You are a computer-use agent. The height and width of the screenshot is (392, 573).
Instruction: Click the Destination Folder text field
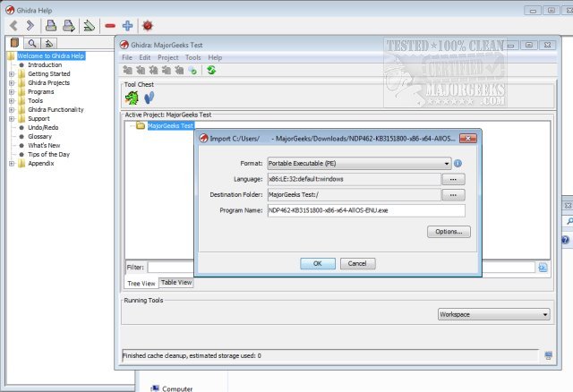(354, 195)
